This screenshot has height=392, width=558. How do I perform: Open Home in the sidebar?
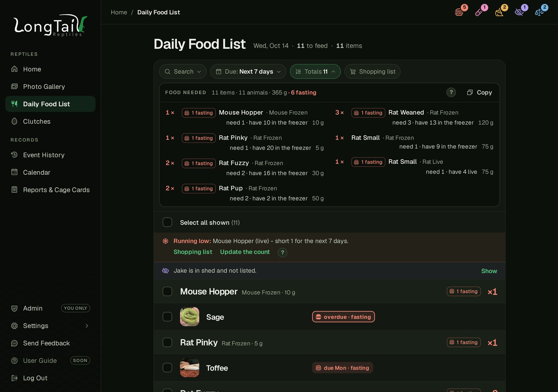coord(50,69)
